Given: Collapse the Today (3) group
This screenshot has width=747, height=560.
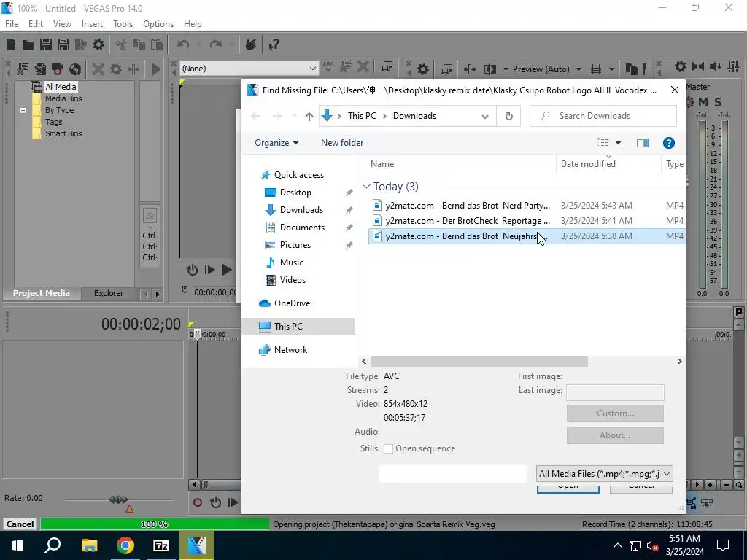Looking at the screenshot, I should 366,187.
